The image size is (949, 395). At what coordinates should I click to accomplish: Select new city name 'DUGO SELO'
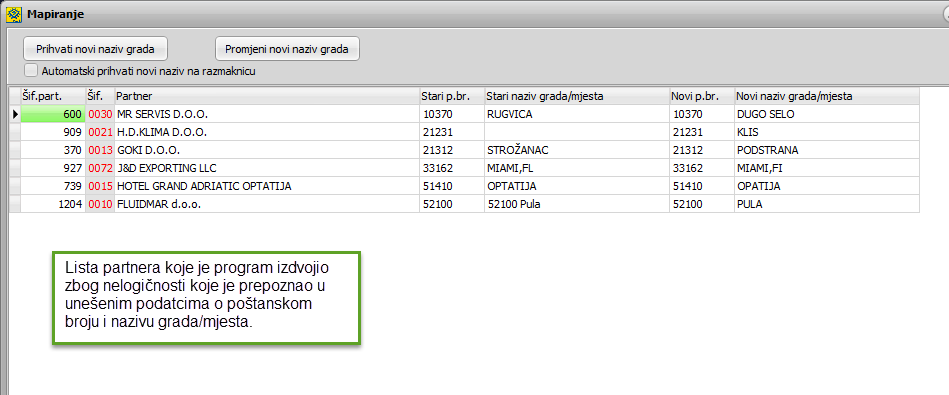point(827,114)
